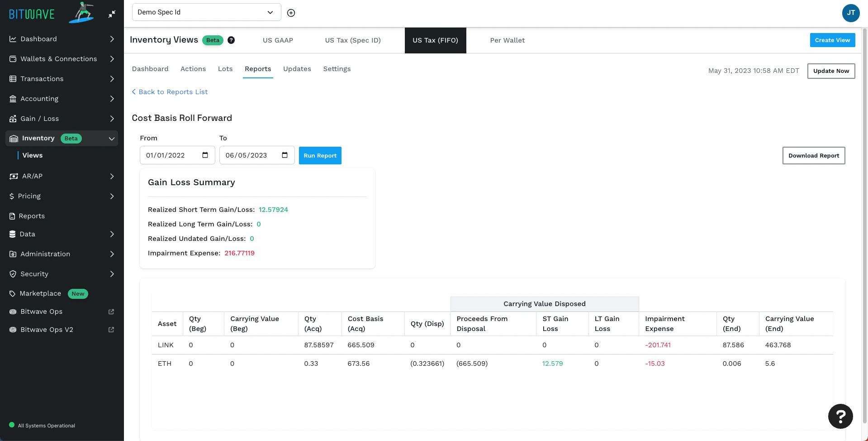Click the Transactions table icon
Viewport: 868px width, 441px height.
[13, 79]
